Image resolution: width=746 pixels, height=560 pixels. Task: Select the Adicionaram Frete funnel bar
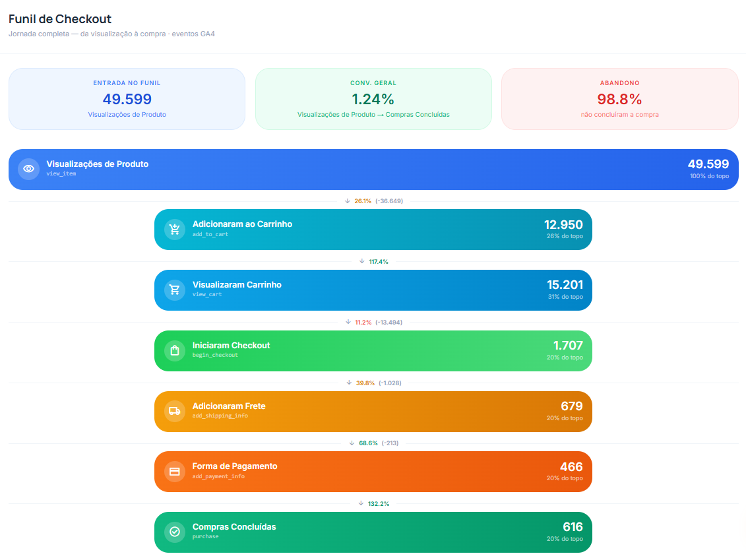pos(373,412)
